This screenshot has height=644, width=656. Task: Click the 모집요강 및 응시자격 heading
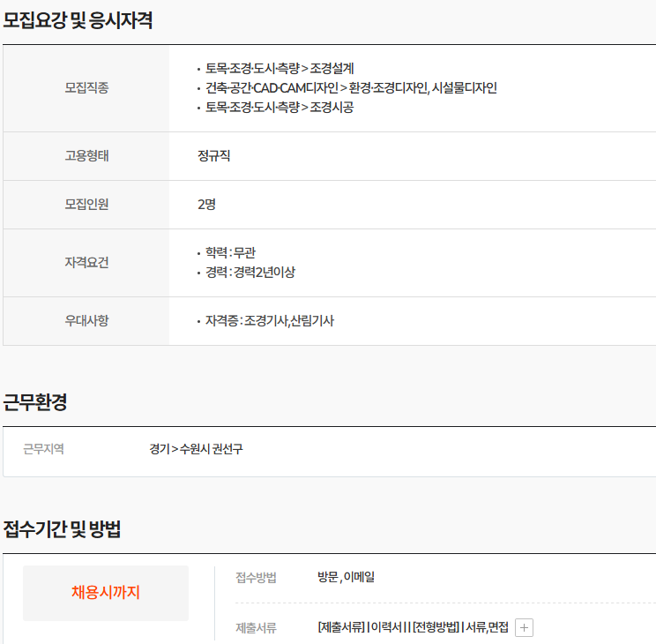(x=78, y=20)
